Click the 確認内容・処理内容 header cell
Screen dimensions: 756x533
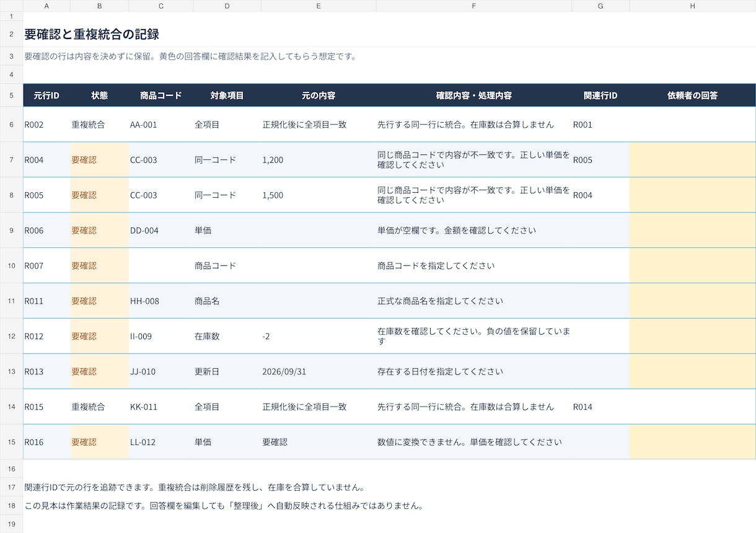click(473, 95)
